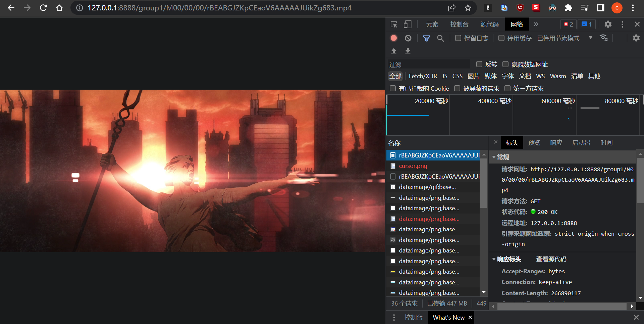644x324 pixels.
Task: Sort by the 名称 column header
Action: (x=437, y=143)
